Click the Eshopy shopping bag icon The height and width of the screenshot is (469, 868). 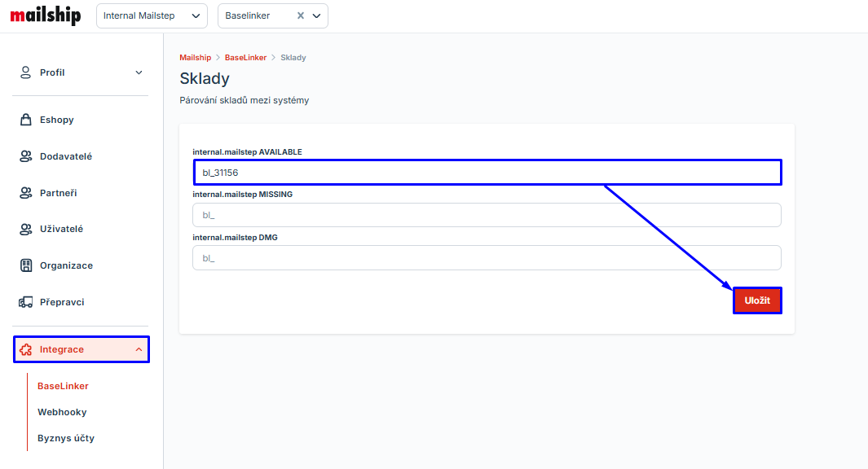click(x=25, y=120)
